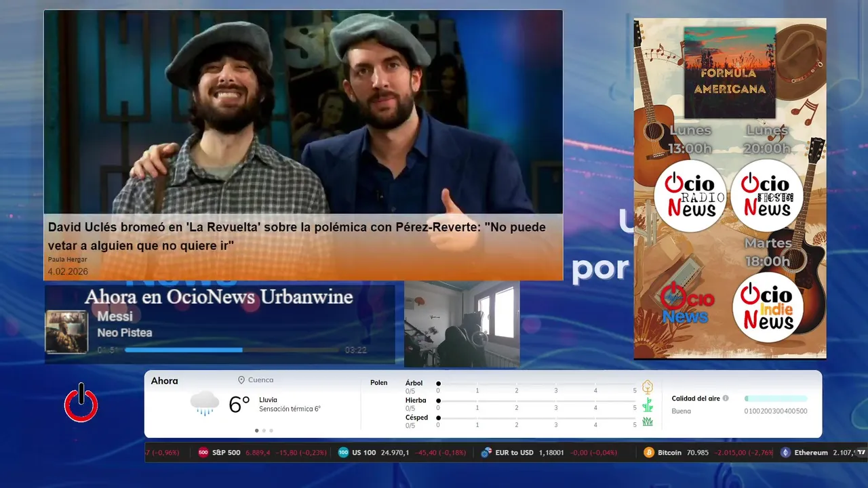Viewport: 868px width, 488px height.
Task: Click the EUR to USD ticker label
Action: coord(515,452)
